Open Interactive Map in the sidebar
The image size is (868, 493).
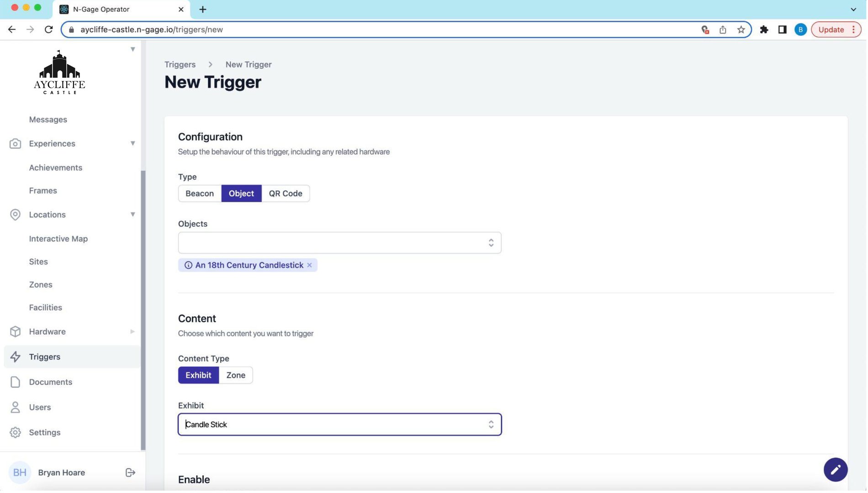(58, 239)
